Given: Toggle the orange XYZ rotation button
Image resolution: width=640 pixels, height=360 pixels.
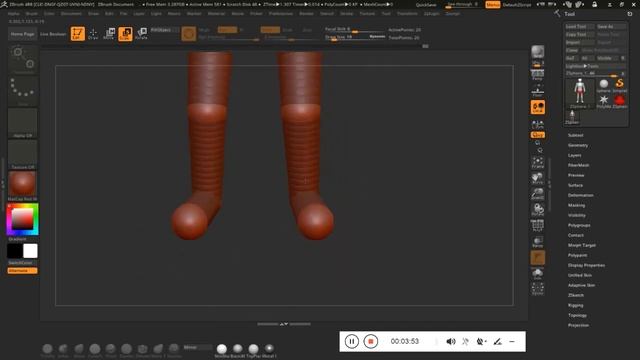Looking at the screenshot, I should [x=538, y=135].
